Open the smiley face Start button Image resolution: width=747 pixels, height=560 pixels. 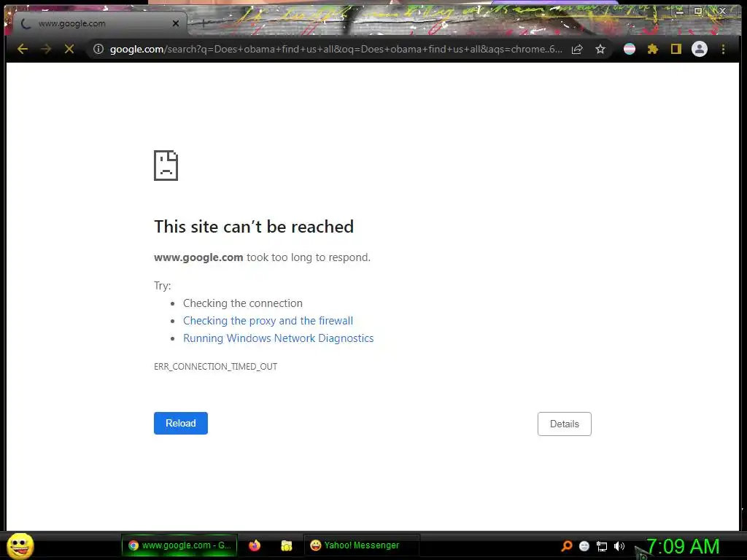pos(20,545)
